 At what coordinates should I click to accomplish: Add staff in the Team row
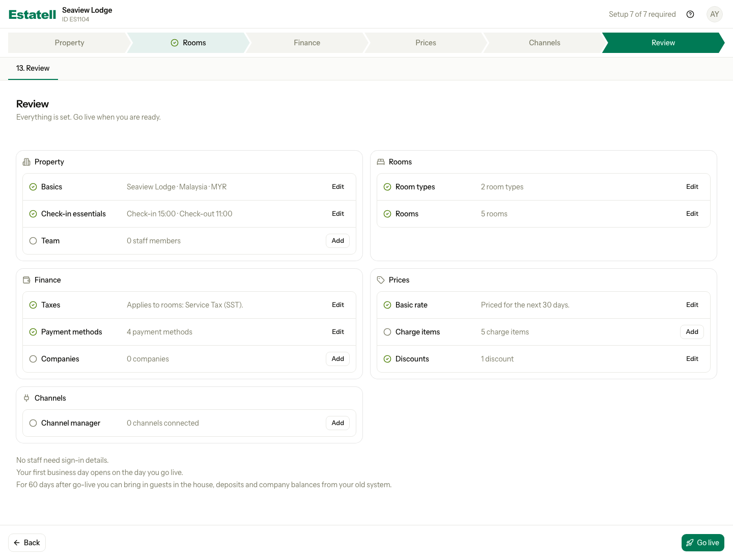pyautogui.click(x=338, y=241)
